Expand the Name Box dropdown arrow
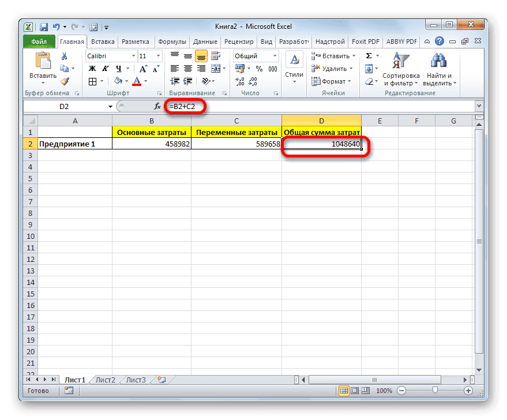 click(x=110, y=107)
